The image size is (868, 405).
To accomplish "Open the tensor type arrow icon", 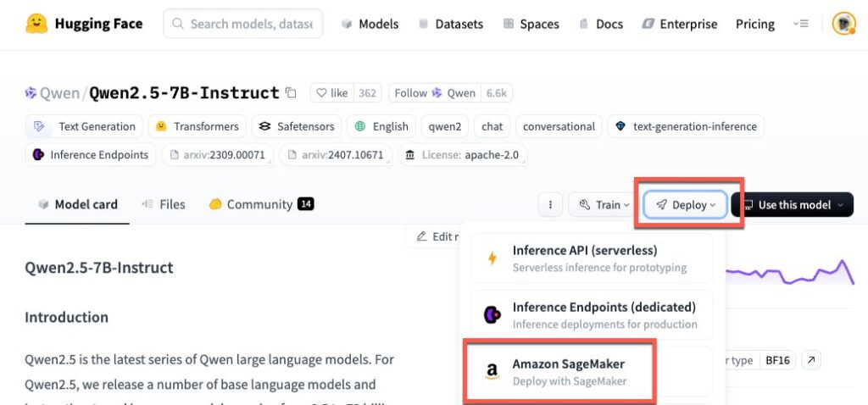I will (811, 360).
